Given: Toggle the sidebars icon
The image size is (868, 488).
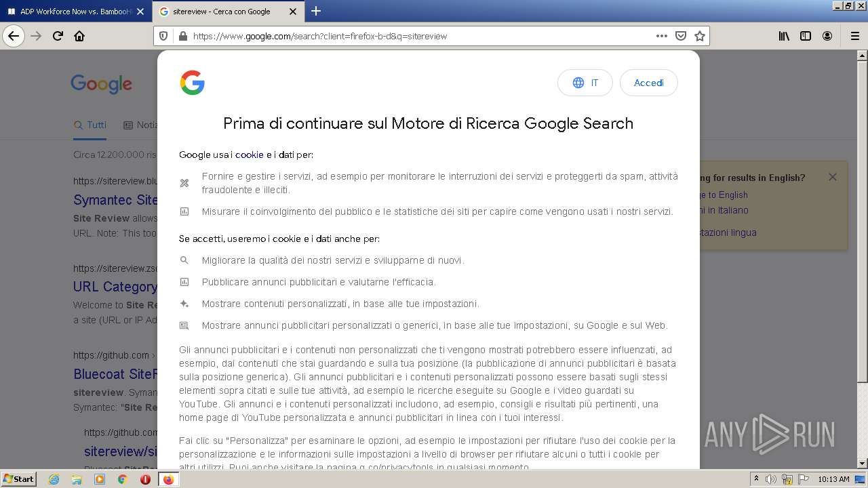Looking at the screenshot, I should 806,36.
